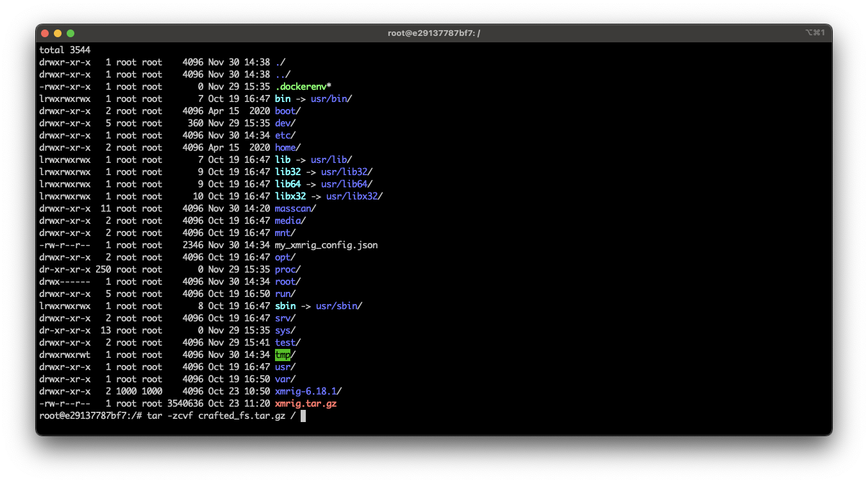Image resolution: width=868 pixels, height=483 pixels.
Task: Select the mnt/ directory entry
Action: point(285,233)
